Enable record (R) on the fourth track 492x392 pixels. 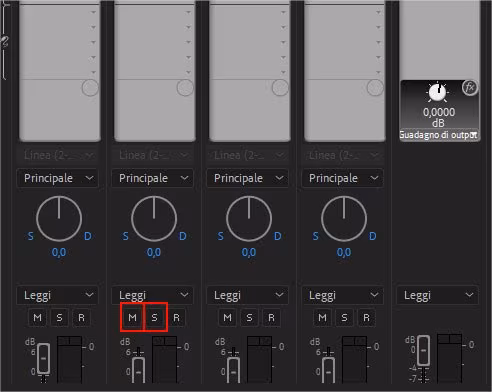pos(366,317)
